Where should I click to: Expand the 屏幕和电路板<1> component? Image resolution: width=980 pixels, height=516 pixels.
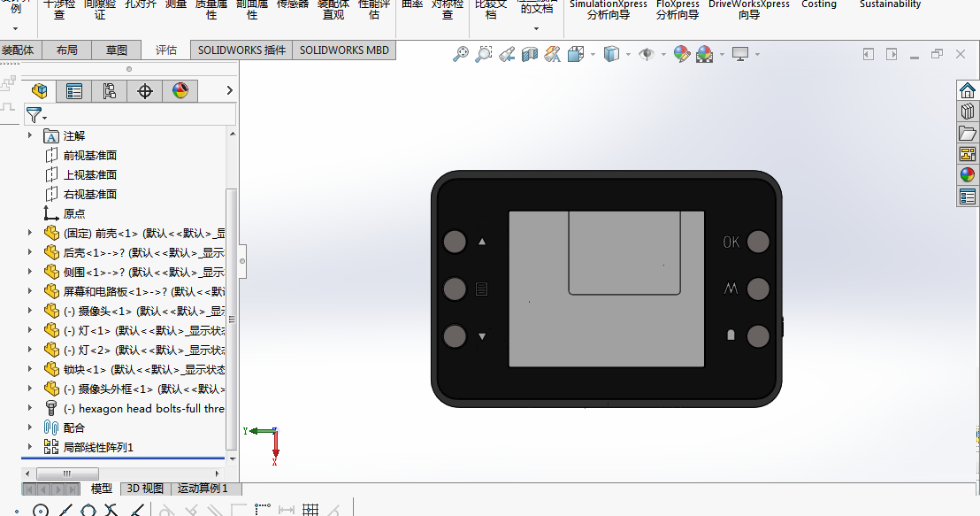point(29,291)
